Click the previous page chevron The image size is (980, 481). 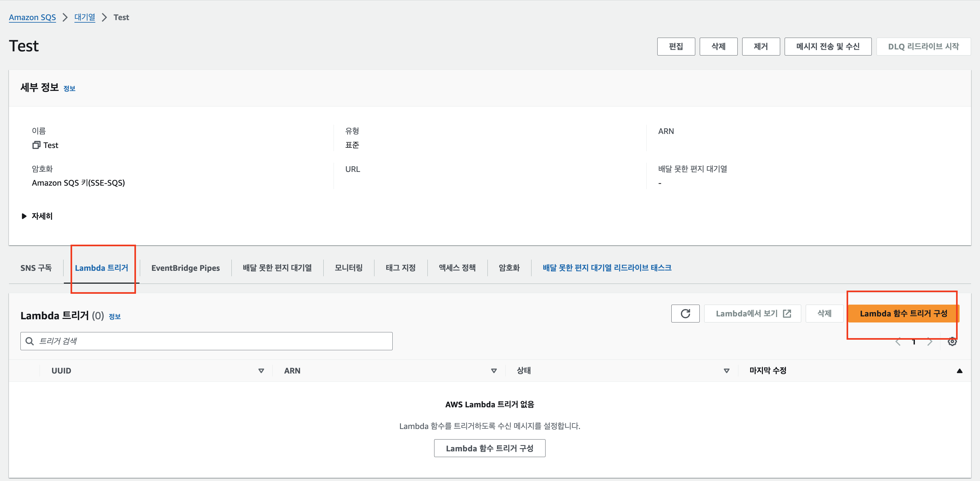898,342
